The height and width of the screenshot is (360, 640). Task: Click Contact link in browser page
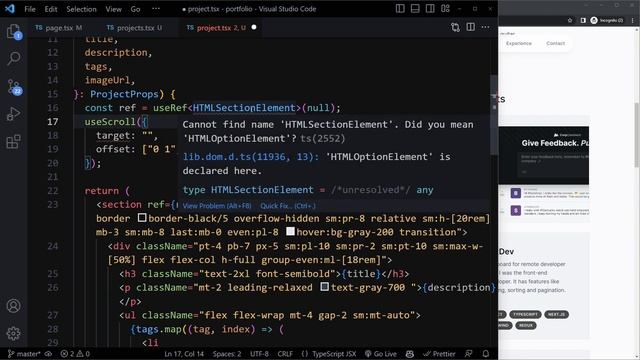[556, 43]
